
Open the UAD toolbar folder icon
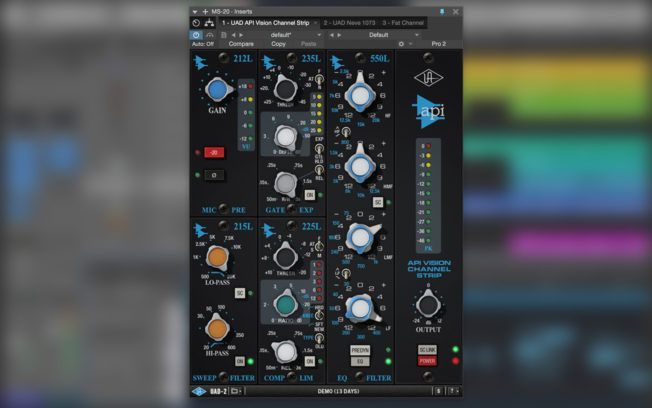tap(235, 391)
